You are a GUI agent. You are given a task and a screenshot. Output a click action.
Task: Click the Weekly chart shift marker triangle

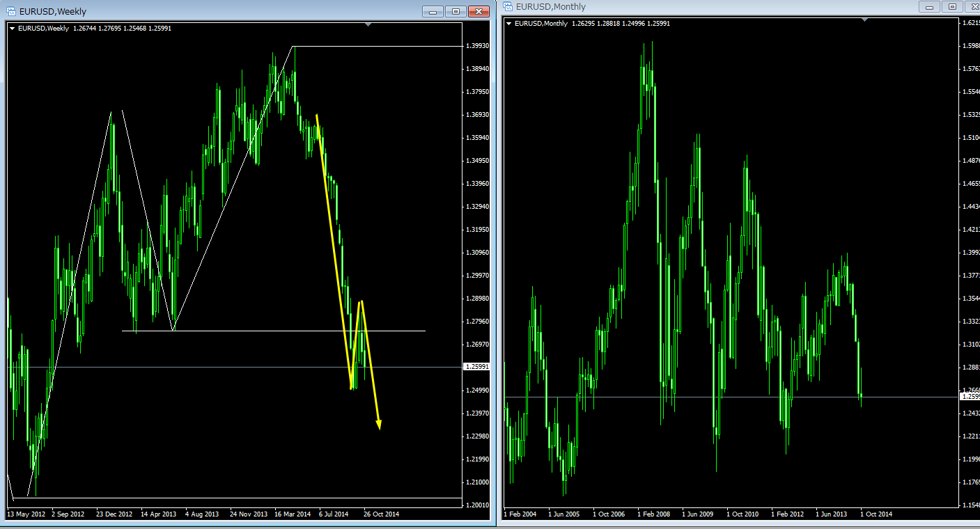pos(368,25)
